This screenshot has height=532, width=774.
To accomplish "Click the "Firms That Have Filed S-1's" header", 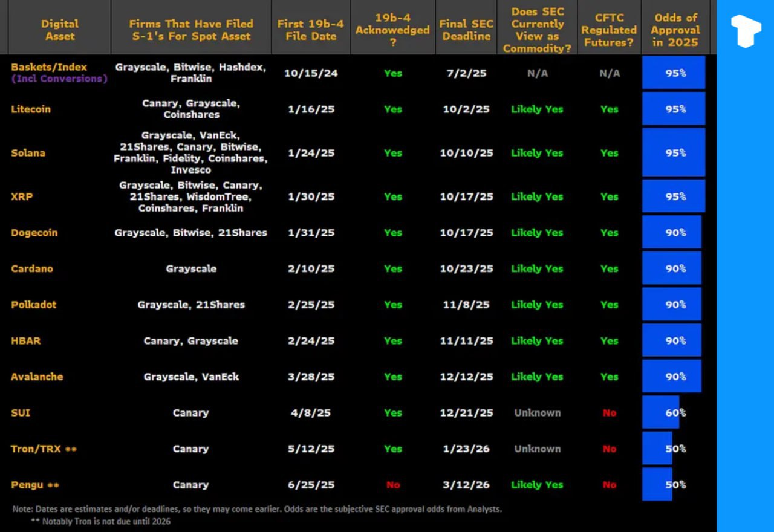I will (x=190, y=30).
